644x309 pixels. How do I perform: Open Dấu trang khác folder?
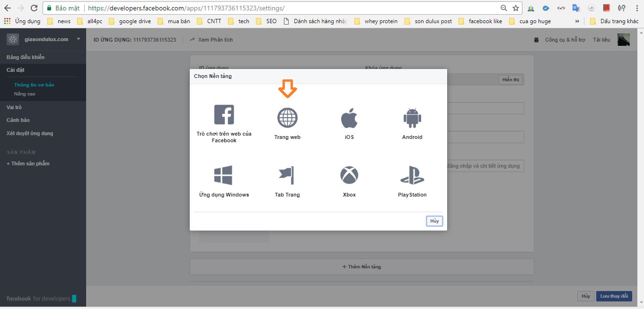click(614, 21)
